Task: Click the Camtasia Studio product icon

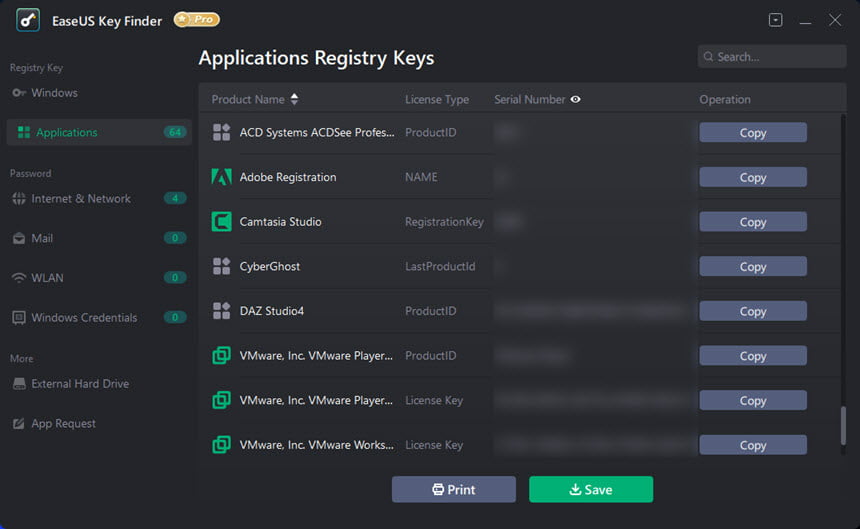Action: [x=222, y=222]
